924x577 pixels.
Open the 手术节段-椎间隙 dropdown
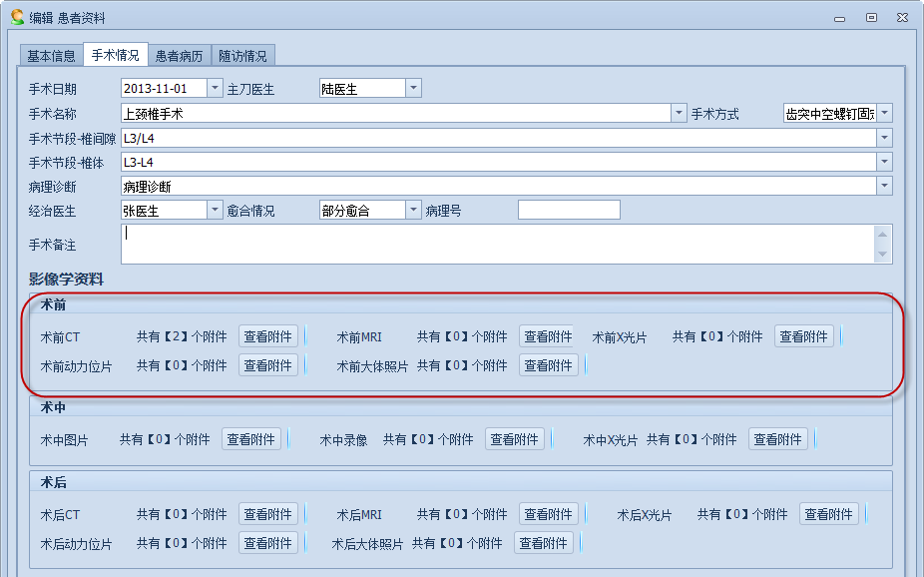(884, 138)
